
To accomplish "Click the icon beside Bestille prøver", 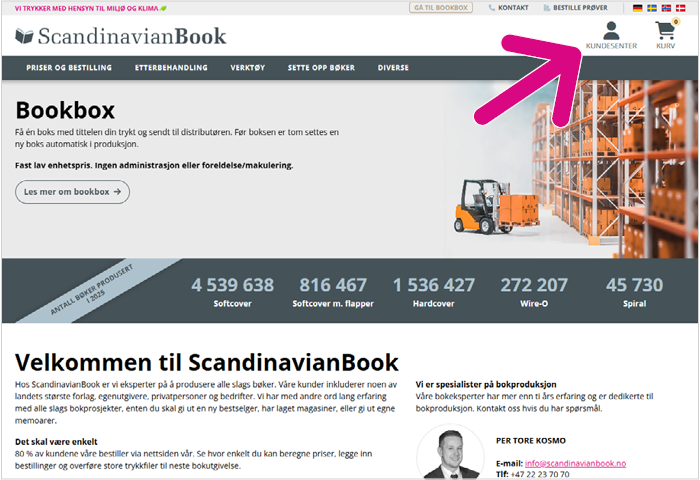I will click(546, 8).
